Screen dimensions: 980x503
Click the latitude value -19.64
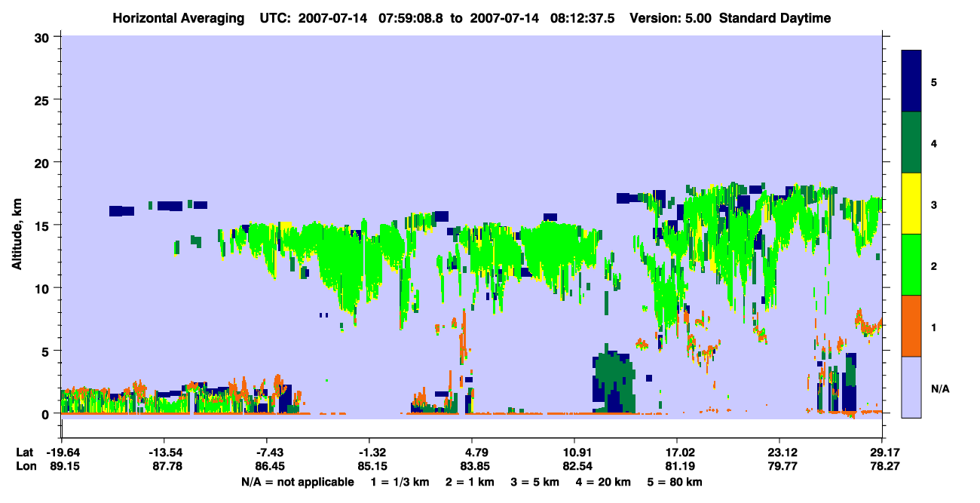pos(62,452)
